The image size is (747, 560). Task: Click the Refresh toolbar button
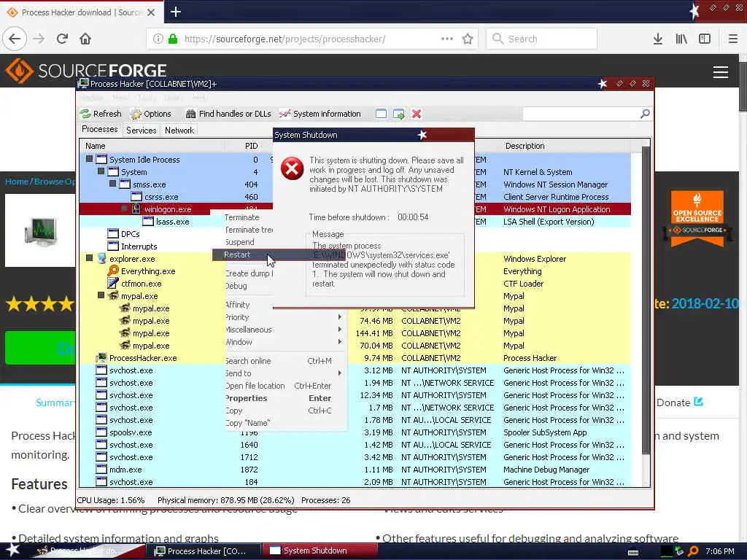tap(101, 114)
